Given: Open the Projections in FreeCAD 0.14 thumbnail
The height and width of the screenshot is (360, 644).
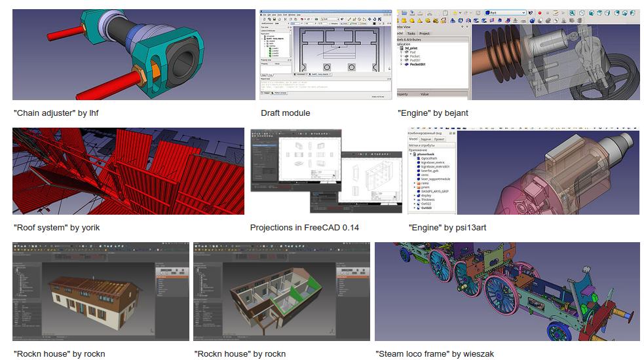Looking at the screenshot, I should tap(326, 171).
